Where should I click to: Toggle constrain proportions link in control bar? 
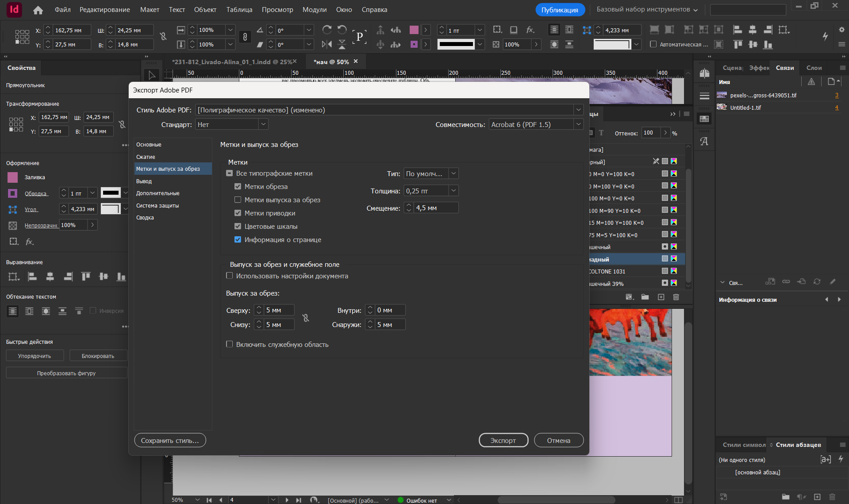tap(245, 37)
